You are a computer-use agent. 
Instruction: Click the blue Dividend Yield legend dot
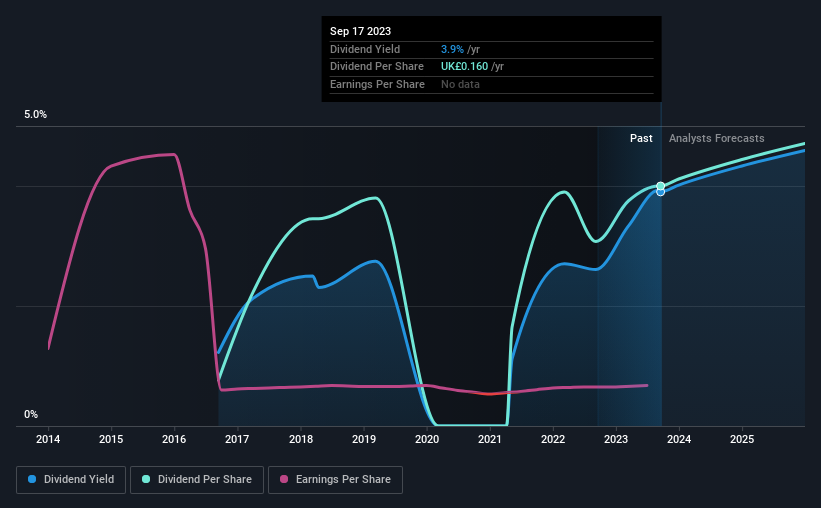(32, 479)
